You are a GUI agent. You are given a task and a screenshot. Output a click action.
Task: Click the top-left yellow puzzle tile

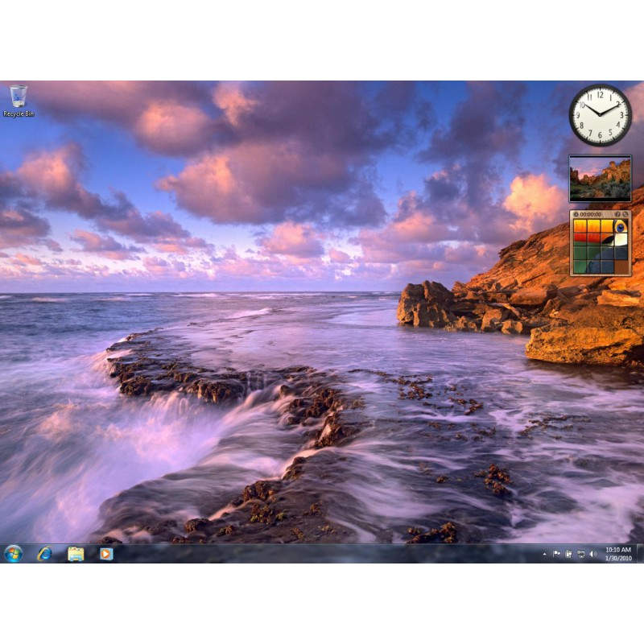pos(580,226)
